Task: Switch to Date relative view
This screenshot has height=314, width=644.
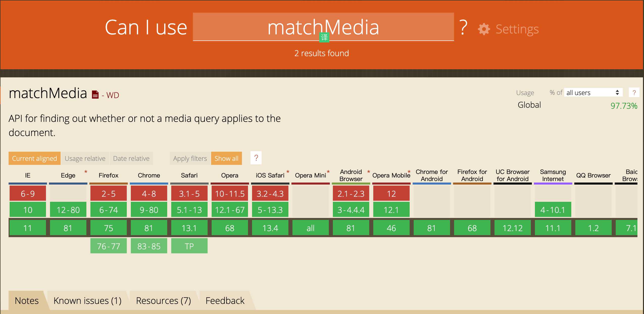Action: pos(131,158)
